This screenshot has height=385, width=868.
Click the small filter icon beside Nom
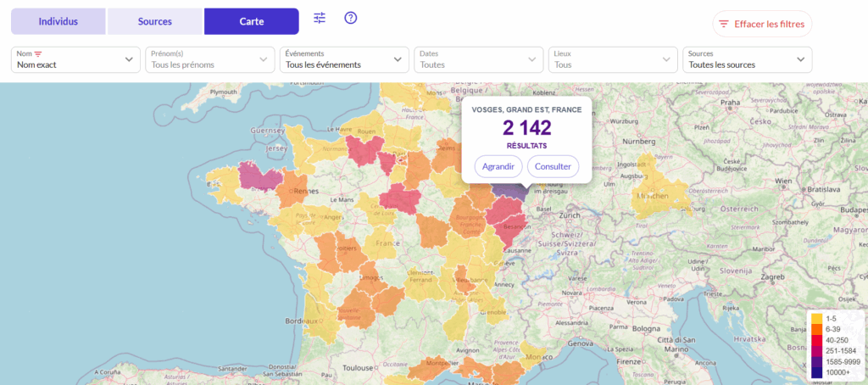[x=38, y=53]
